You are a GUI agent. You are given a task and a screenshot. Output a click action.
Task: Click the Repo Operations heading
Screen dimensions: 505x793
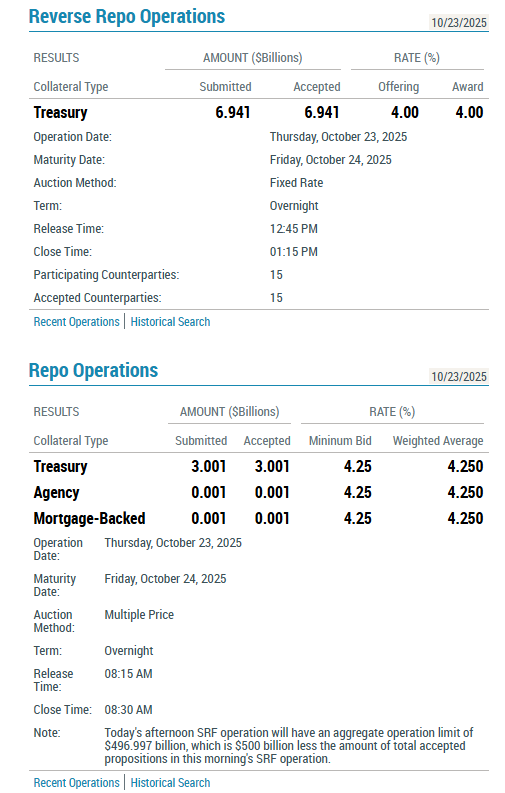tap(94, 370)
